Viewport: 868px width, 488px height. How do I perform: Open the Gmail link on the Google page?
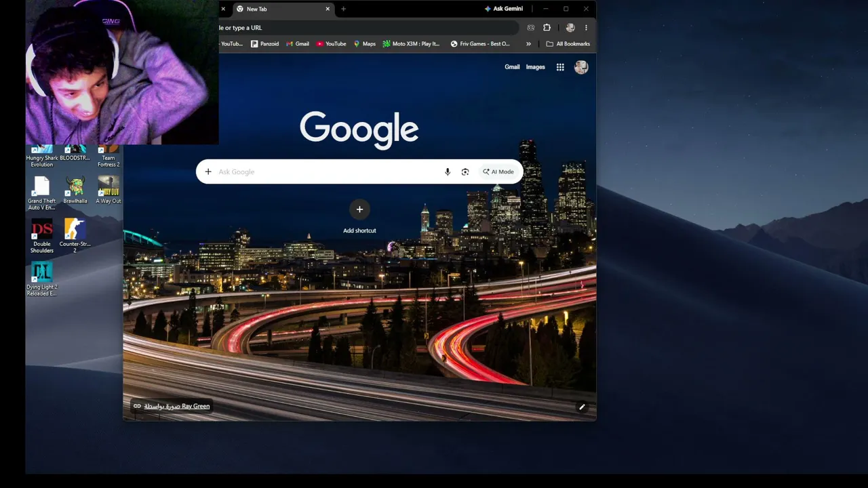point(512,67)
